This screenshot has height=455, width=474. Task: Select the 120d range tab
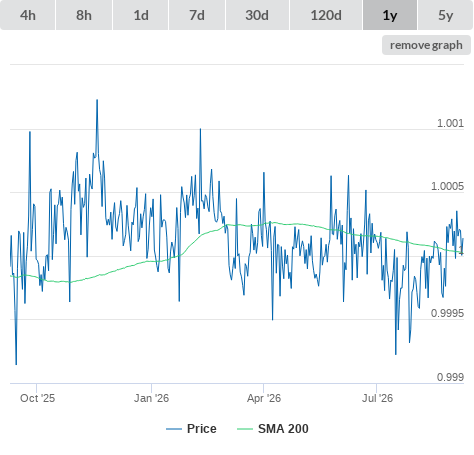pyautogui.click(x=326, y=15)
